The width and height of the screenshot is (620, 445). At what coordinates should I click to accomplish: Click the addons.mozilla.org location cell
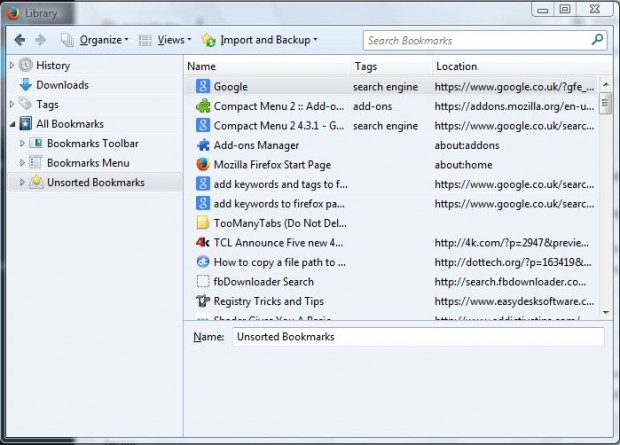[514, 106]
